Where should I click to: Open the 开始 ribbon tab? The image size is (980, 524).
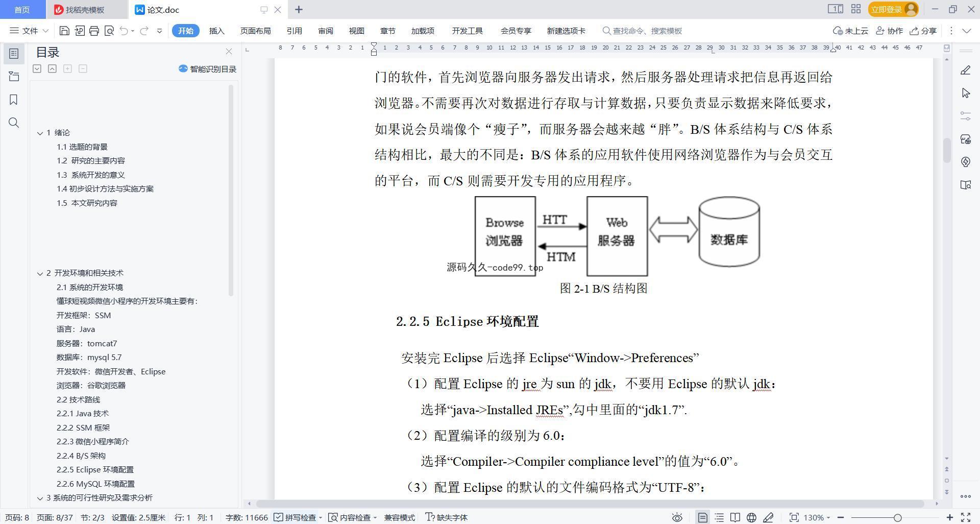click(185, 31)
